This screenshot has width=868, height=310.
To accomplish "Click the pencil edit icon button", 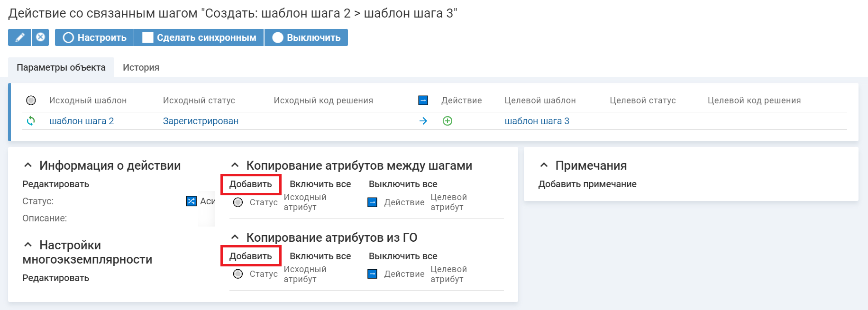I will point(19,37).
